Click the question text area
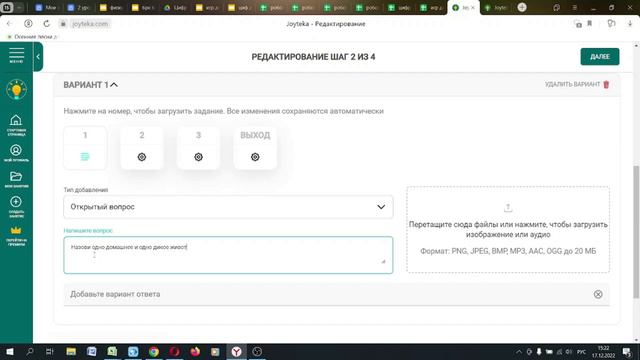Image resolution: width=640 pixels, height=360 pixels. [x=228, y=255]
